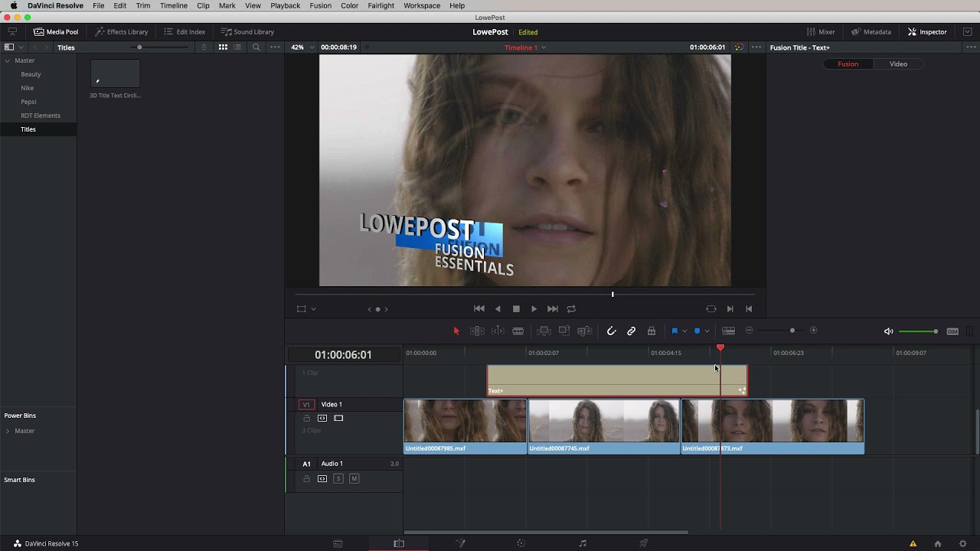Open Timeline View Options icon
980x551 pixels.
(729, 331)
